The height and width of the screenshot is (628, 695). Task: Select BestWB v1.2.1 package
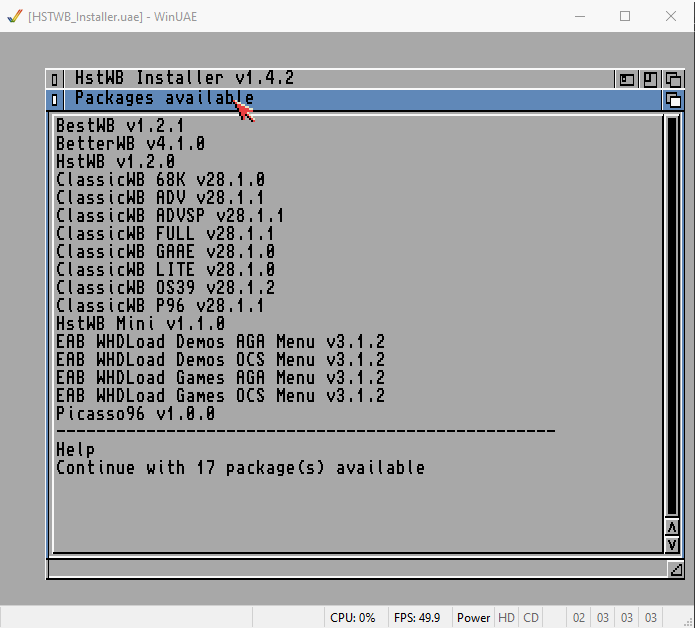click(x=120, y=126)
